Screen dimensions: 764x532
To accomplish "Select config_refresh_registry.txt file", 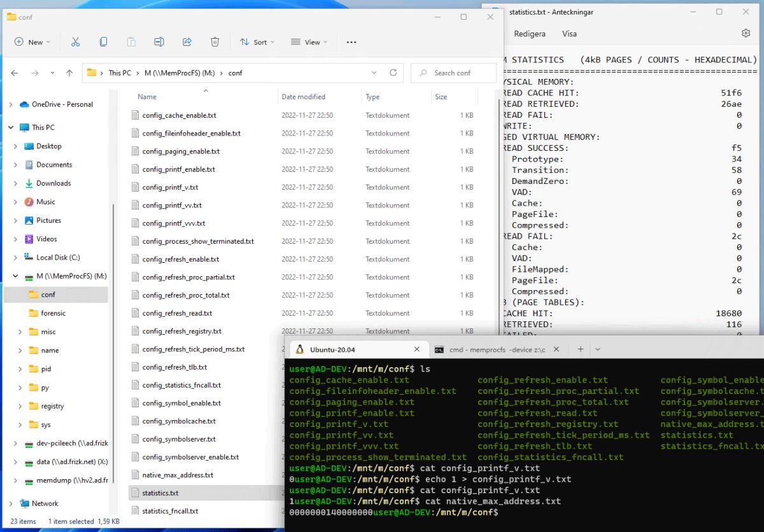I will click(x=181, y=332).
